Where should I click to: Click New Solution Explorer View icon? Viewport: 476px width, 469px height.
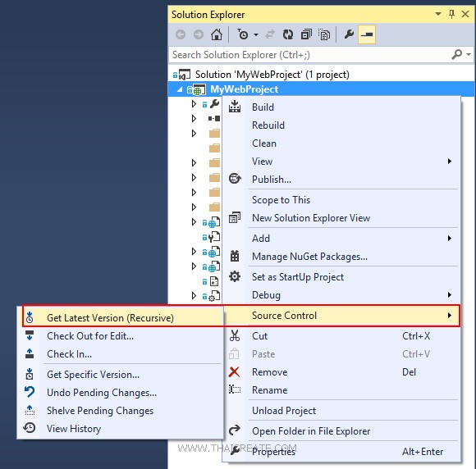[235, 217]
